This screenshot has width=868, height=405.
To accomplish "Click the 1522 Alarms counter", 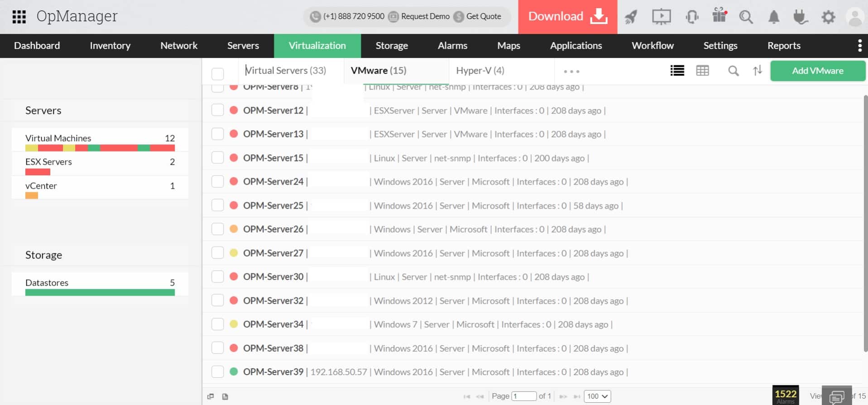I will [786, 395].
